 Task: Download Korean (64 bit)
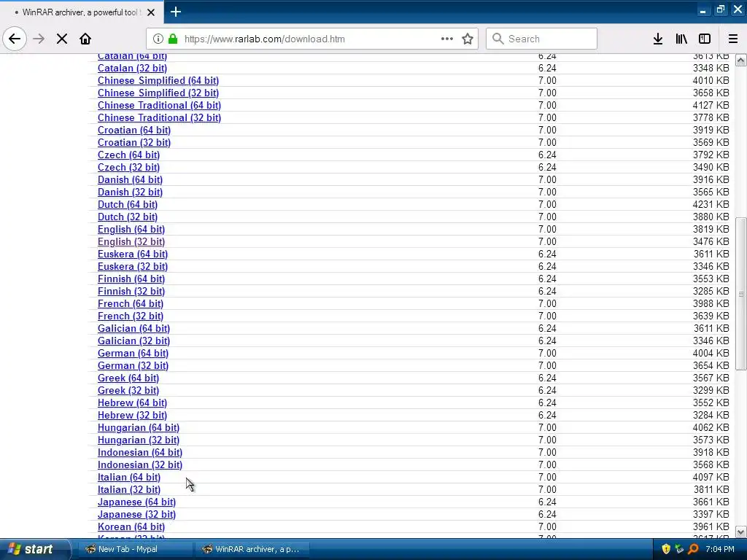(x=131, y=526)
